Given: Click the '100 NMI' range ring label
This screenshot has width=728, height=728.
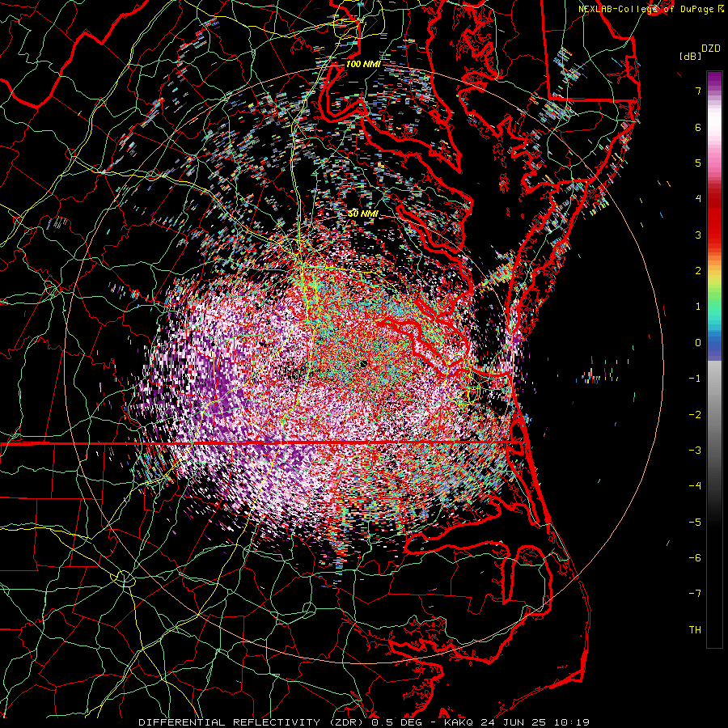Looking at the screenshot, I should click(x=362, y=64).
